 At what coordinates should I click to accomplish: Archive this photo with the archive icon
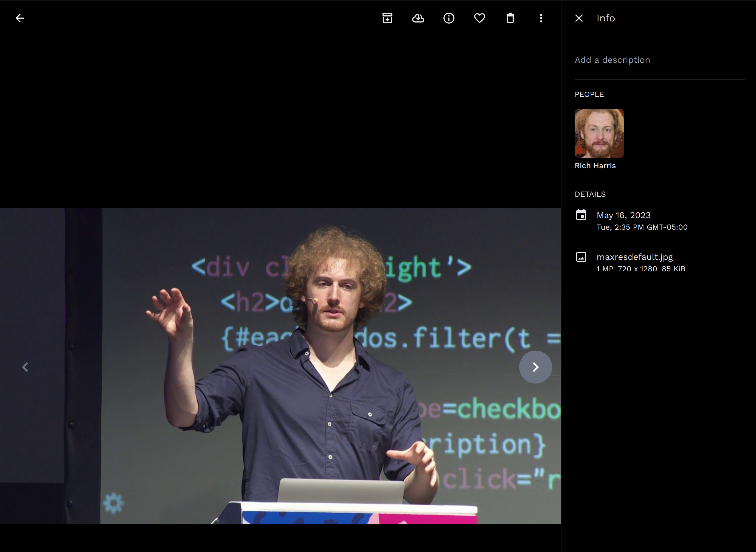click(x=387, y=18)
